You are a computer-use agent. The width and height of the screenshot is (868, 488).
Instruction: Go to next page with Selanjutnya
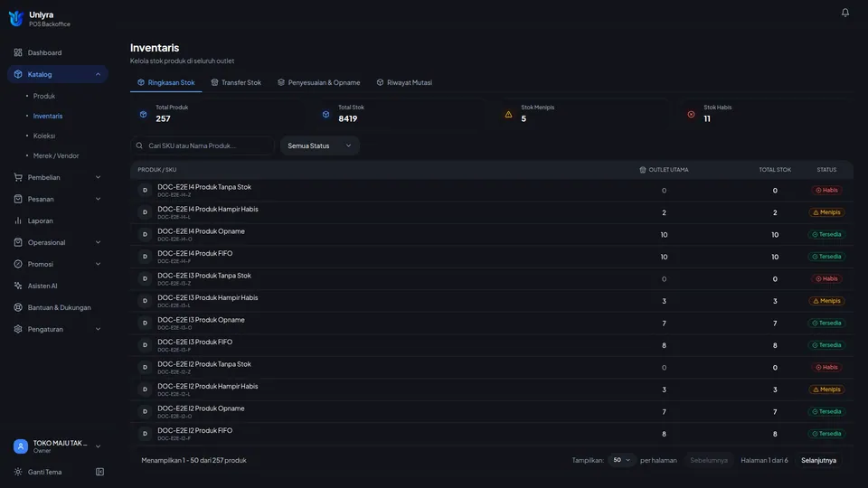pos(818,460)
